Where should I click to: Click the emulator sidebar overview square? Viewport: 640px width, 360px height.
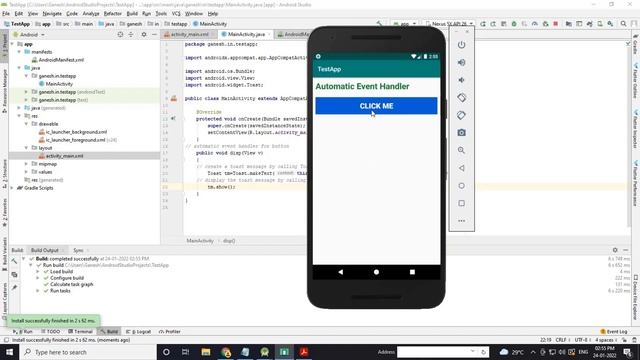point(461,203)
